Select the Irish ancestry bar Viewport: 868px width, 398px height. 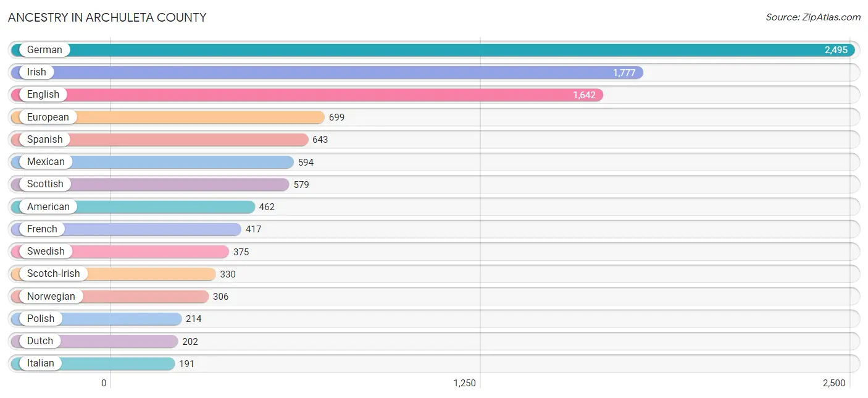pos(327,72)
